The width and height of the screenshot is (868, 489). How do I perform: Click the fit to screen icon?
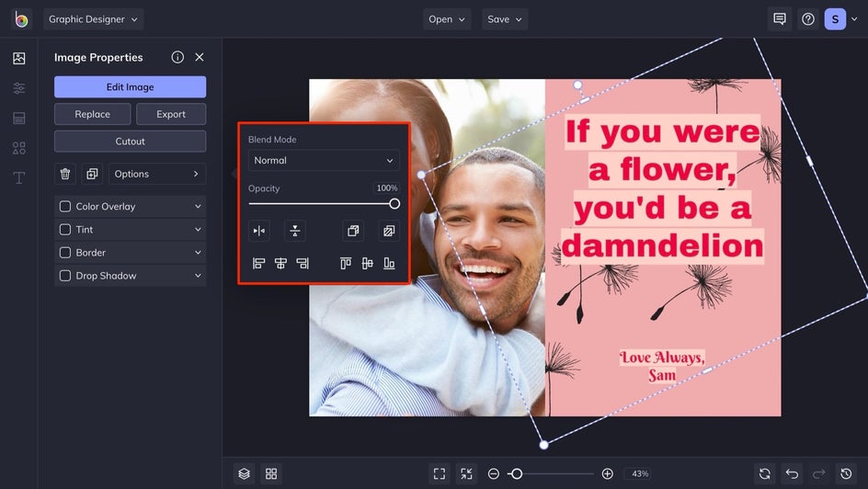[440, 473]
